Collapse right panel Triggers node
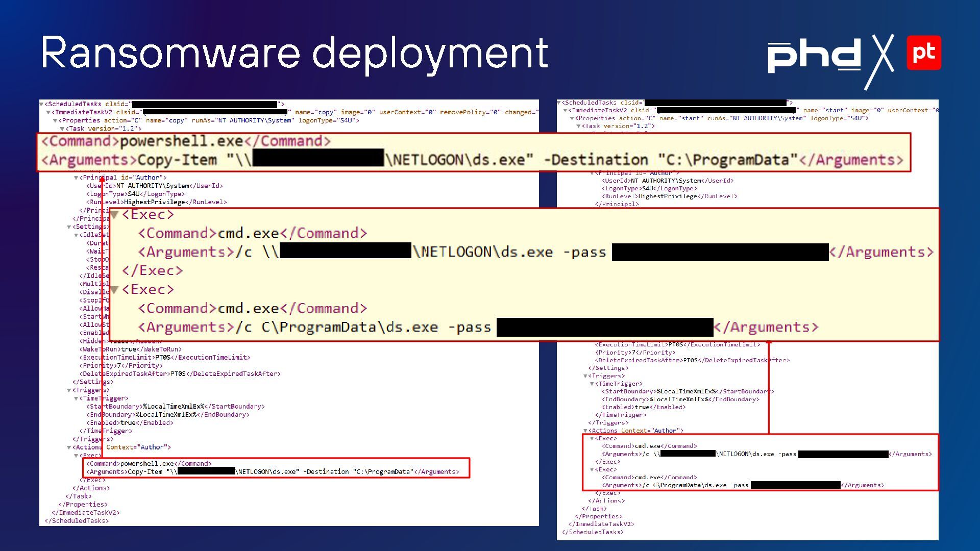The image size is (980, 551). (585, 376)
